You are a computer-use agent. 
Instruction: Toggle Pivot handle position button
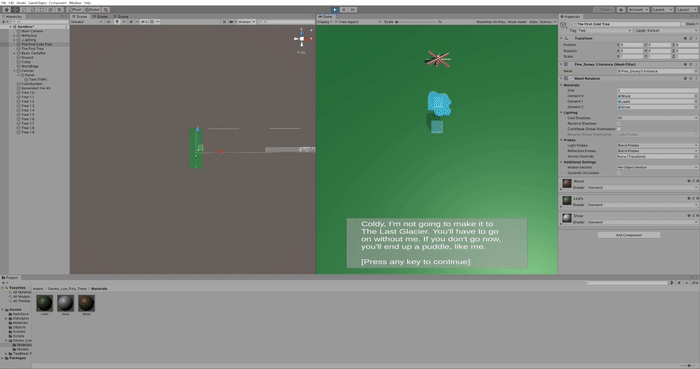tap(75, 9)
